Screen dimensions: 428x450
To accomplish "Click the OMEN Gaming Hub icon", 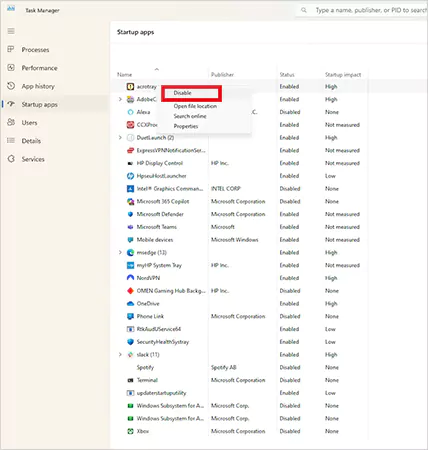I will 130,291.
